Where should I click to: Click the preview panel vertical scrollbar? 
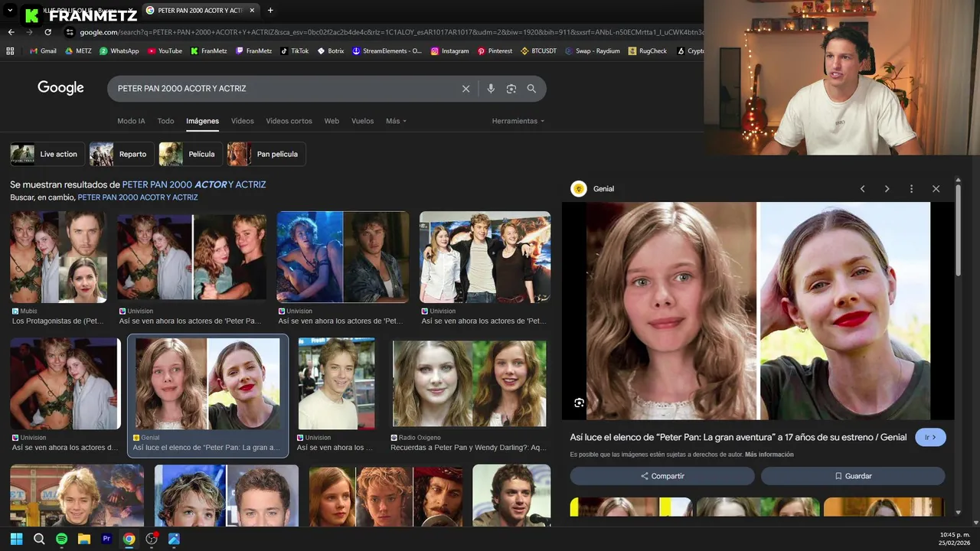coord(958,230)
